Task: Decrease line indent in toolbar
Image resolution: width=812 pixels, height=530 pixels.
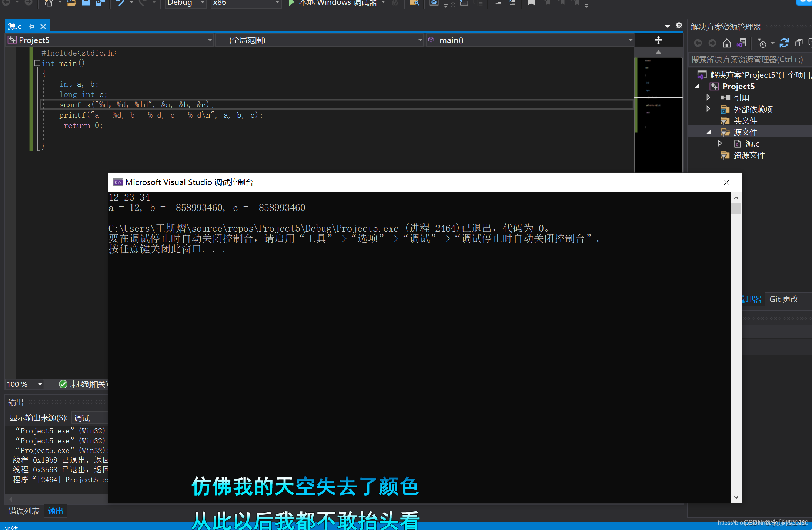Action: click(498, 3)
